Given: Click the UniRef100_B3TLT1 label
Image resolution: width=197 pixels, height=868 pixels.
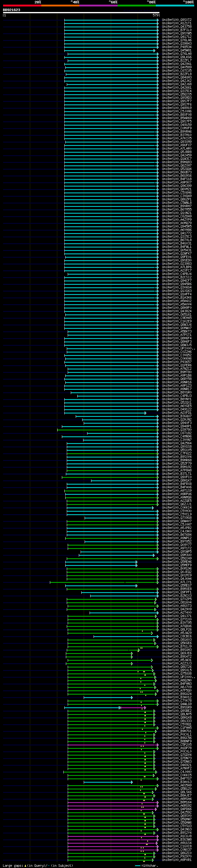Looking at the screenshot, I should pyautogui.click(x=177, y=474).
